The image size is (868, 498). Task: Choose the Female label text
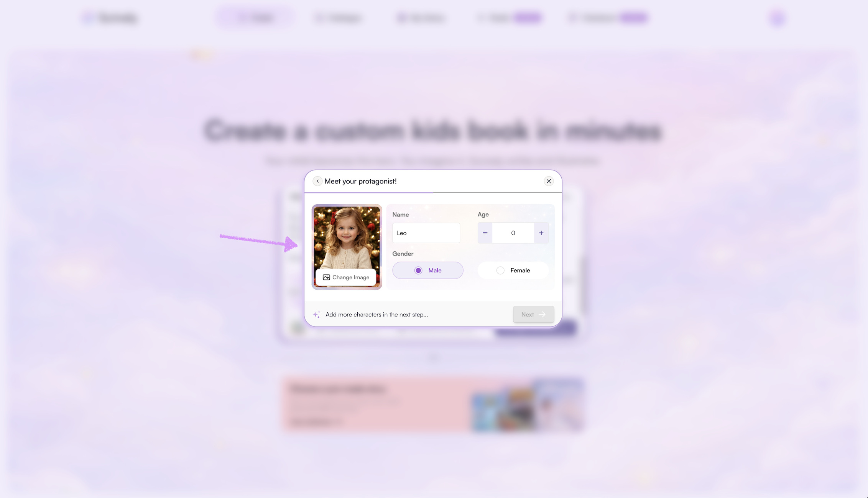point(520,270)
